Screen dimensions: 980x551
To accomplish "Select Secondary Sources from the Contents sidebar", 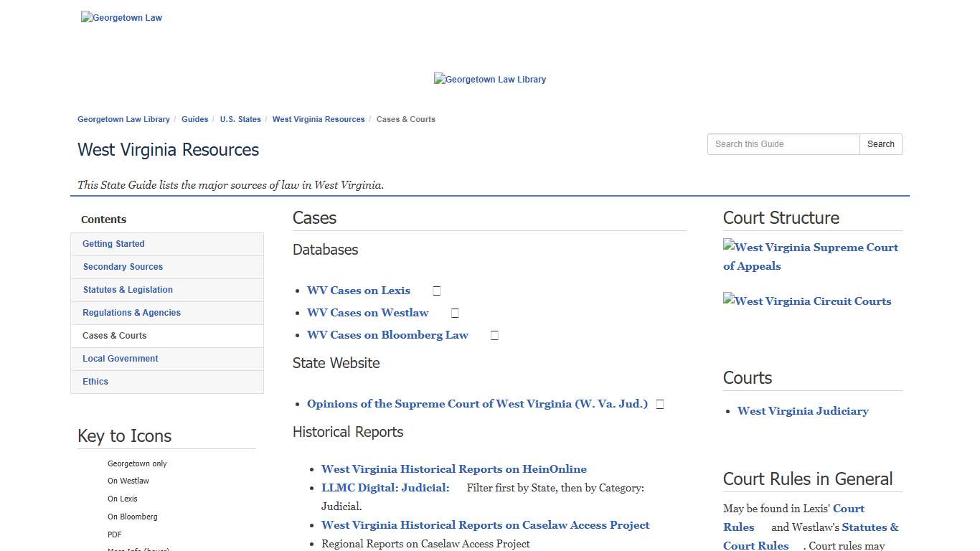I will (x=123, y=266).
